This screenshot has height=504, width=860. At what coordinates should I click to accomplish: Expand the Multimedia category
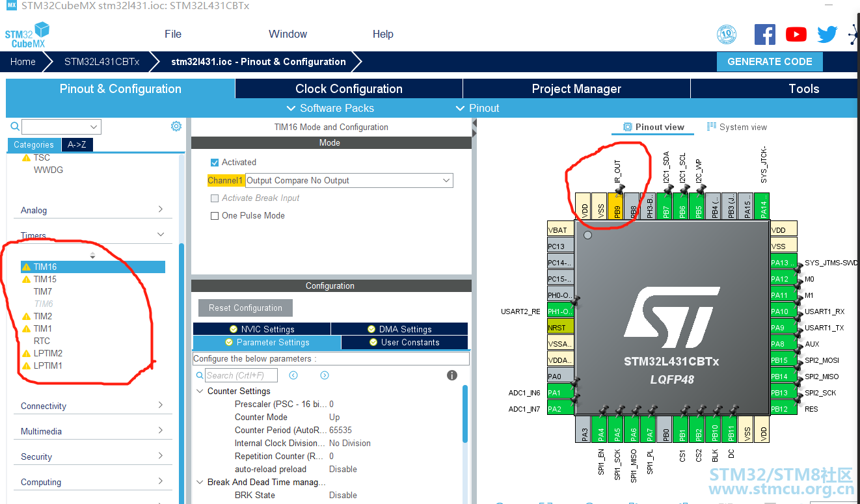point(92,431)
